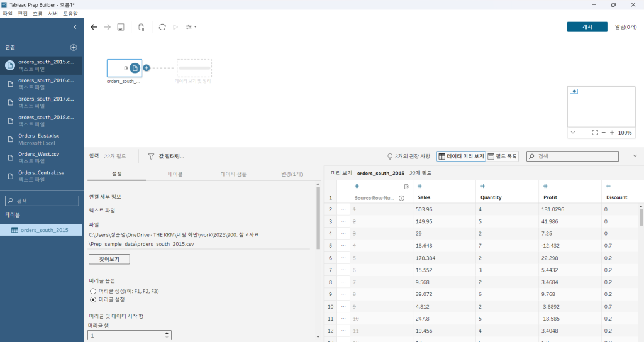Screen dimensions: 644x342
Task: Click the flow navigator minimap thumbnail
Action: (601, 107)
